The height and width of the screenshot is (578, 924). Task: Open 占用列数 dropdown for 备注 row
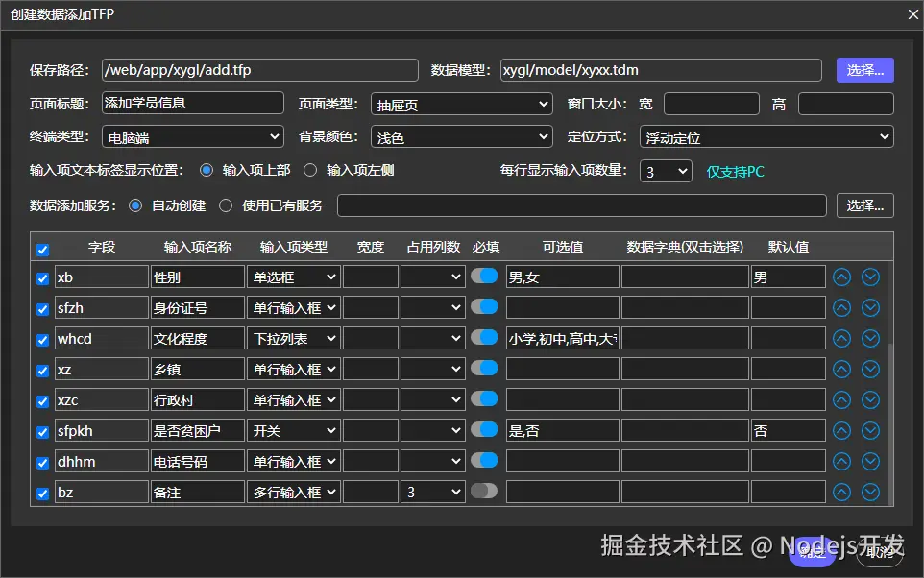pyautogui.click(x=433, y=492)
